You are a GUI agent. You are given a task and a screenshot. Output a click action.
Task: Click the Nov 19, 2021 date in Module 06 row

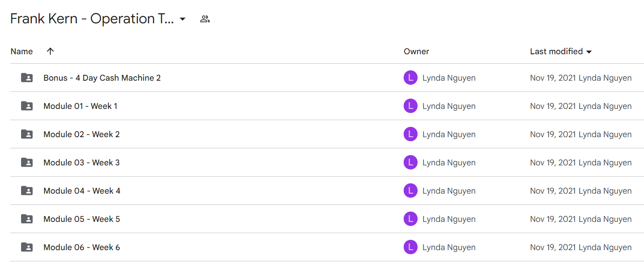pyautogui.click(x=553, y=247)
